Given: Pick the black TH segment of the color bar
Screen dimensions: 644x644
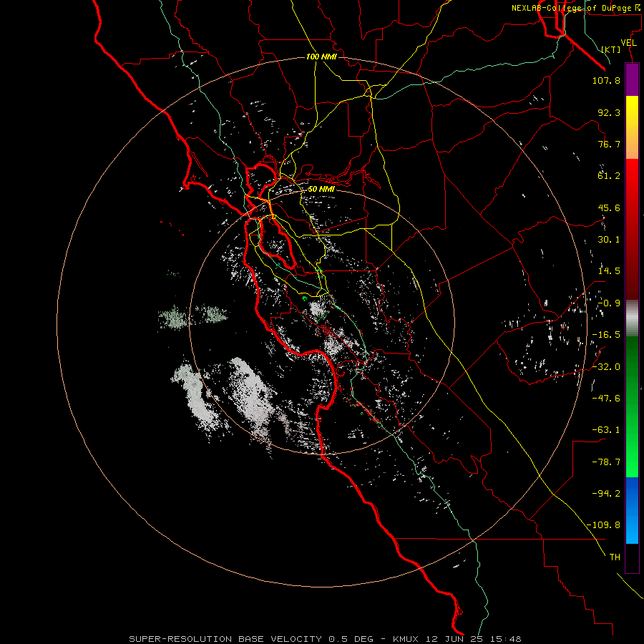Looking at the screenshot, I should pos(632,558).
